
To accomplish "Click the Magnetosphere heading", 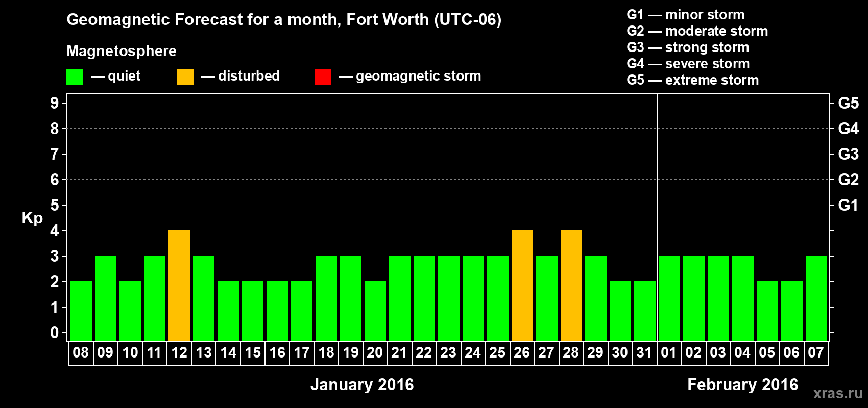I will (122, 52).
